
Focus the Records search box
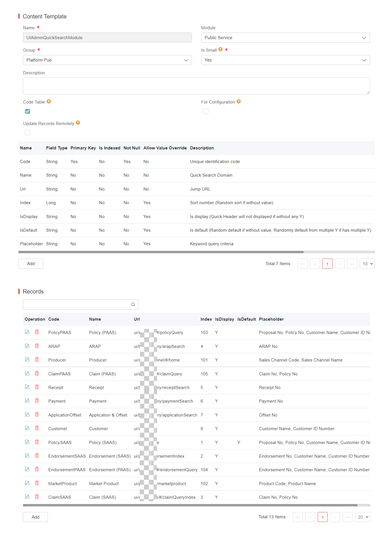81,305
